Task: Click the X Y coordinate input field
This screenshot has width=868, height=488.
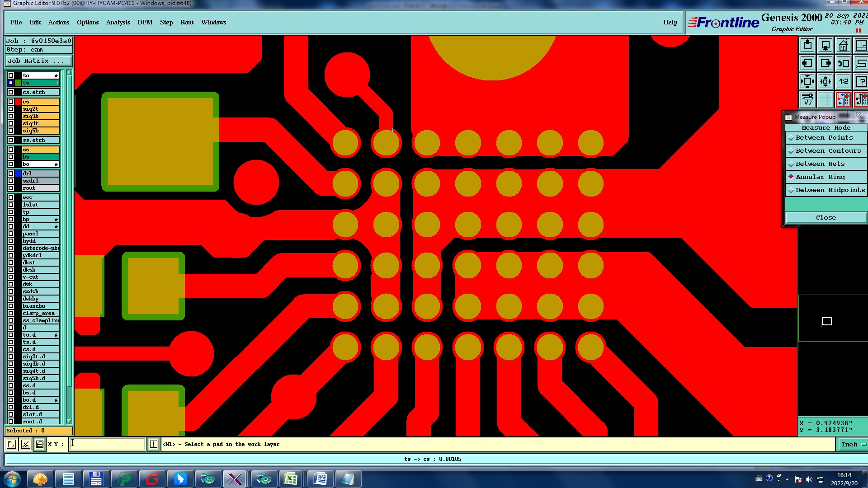Action: 108,445
